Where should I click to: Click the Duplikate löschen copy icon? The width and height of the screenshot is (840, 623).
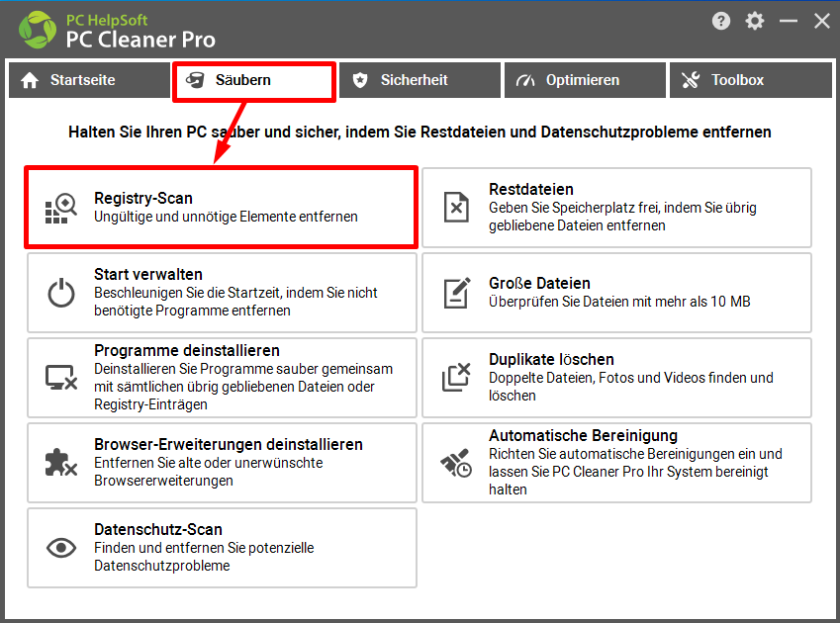(456, 377)
